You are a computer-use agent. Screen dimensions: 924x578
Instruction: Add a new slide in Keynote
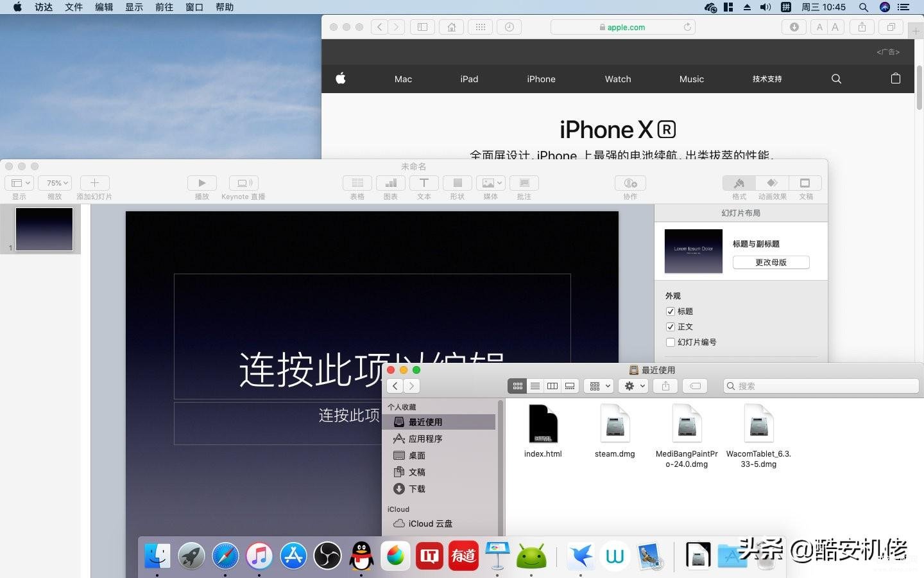(94, 183)
